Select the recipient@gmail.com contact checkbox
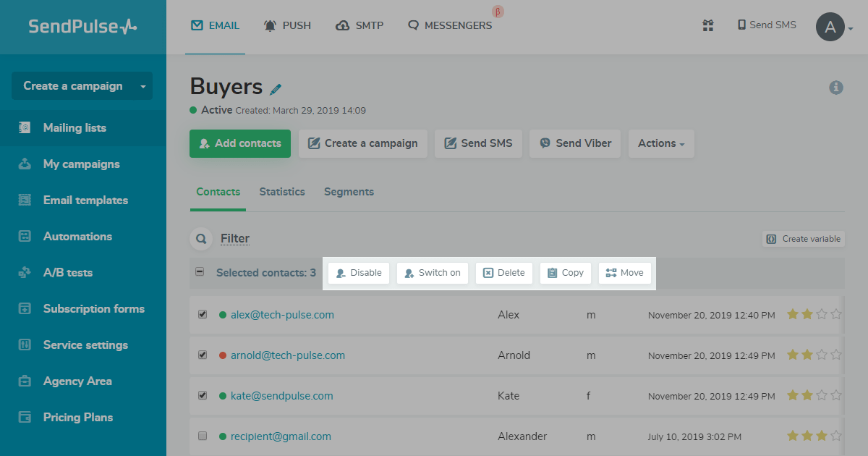 pos(203,436)
